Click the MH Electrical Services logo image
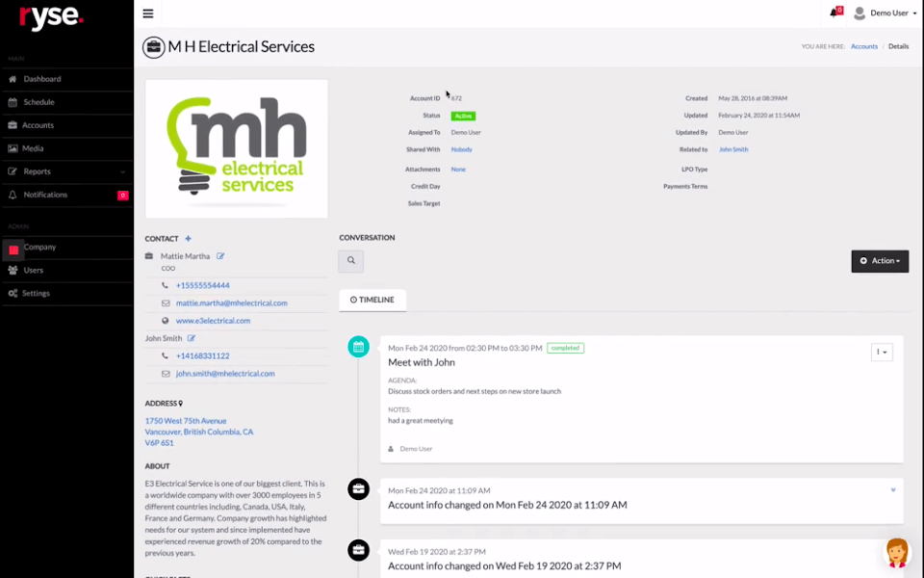924x578 pixels. point(237,148)
